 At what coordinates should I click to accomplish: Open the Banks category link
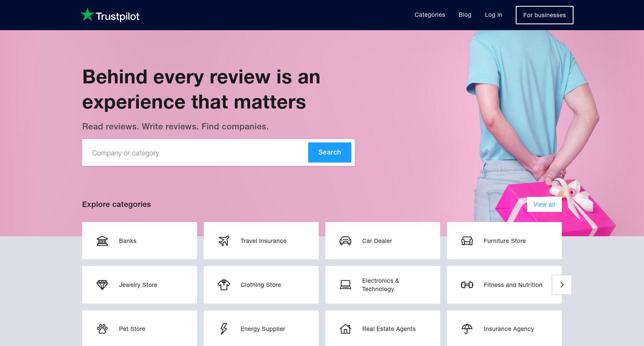(140, 241)
